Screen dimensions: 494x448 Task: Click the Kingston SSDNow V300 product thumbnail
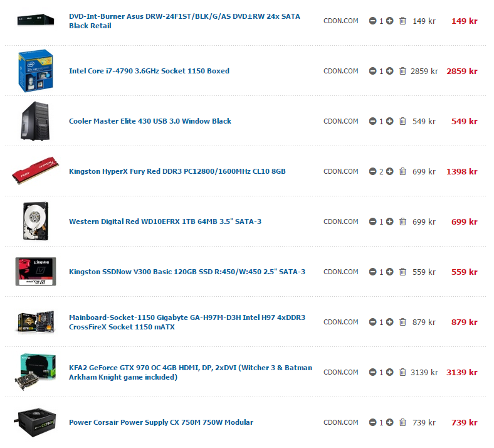point(36,272)
